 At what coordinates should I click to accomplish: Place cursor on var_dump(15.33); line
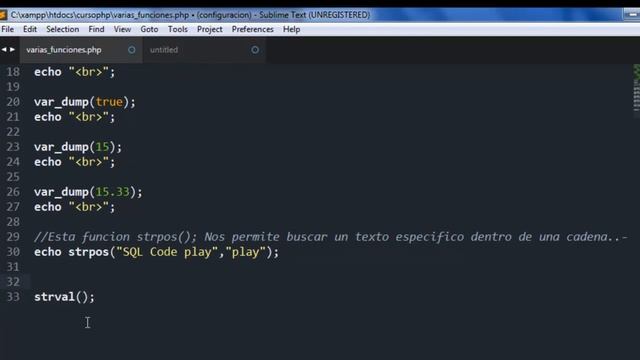click(x=88, y=192)
